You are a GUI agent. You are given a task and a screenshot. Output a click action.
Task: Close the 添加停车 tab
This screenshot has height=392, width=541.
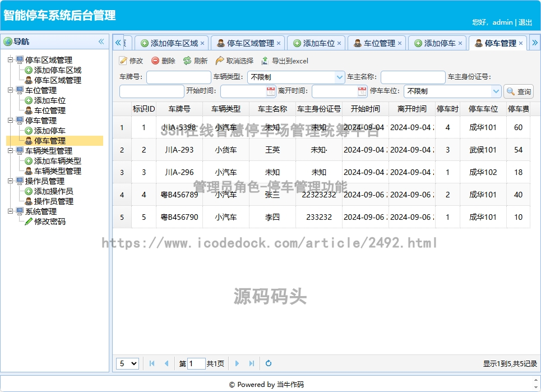pyautogui.click(x=460, y=43)
